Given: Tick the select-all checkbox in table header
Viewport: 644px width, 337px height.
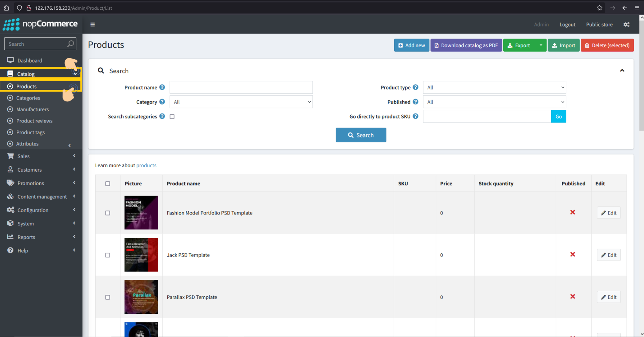Looking at the screenshot, I should coord(108,184).
